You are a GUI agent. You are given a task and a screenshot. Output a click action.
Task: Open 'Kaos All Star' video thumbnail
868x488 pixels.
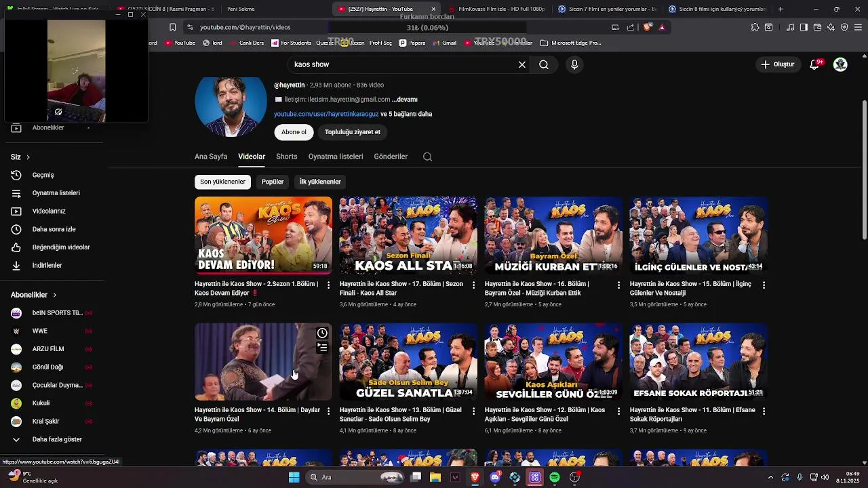pyautogui.click(x=408, y=235)
